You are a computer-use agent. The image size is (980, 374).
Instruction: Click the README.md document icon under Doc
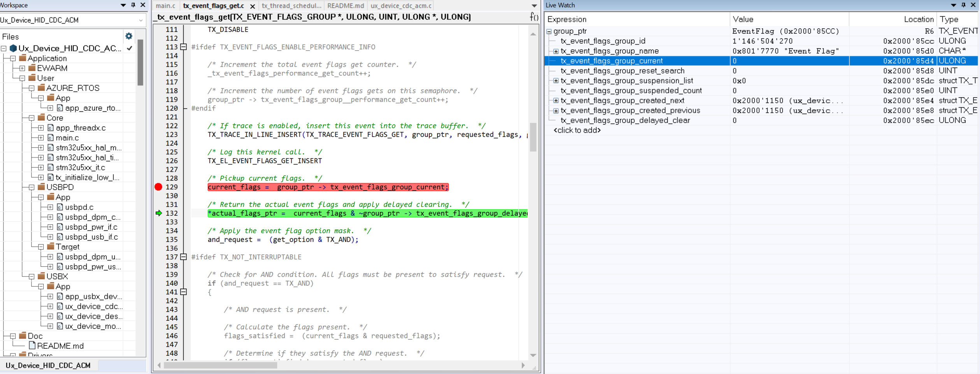point(33,346)
